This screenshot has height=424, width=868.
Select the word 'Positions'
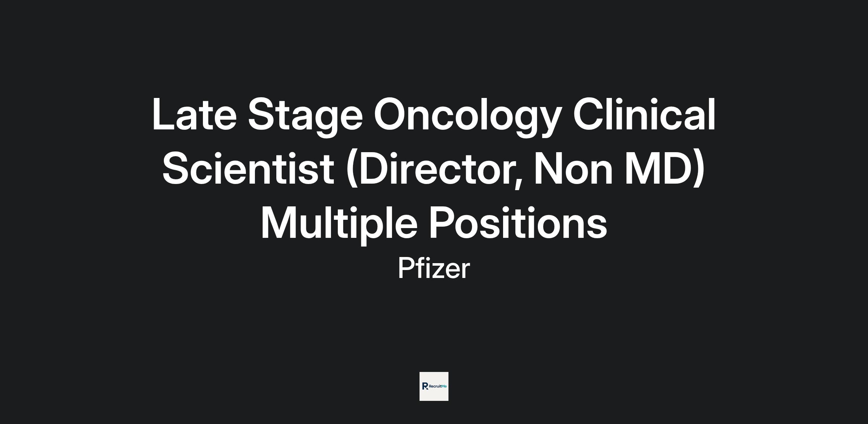click(x=518, y=223)
